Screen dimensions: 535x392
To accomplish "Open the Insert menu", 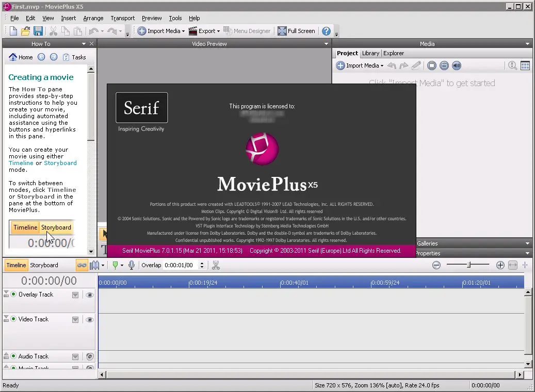I will click(68, 18).
